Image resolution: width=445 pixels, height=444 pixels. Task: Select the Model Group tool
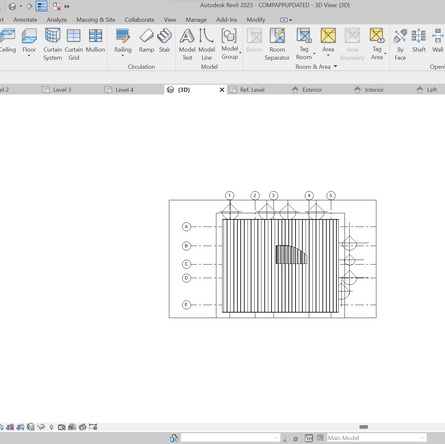pyautogui.click(x=230, y=44)
